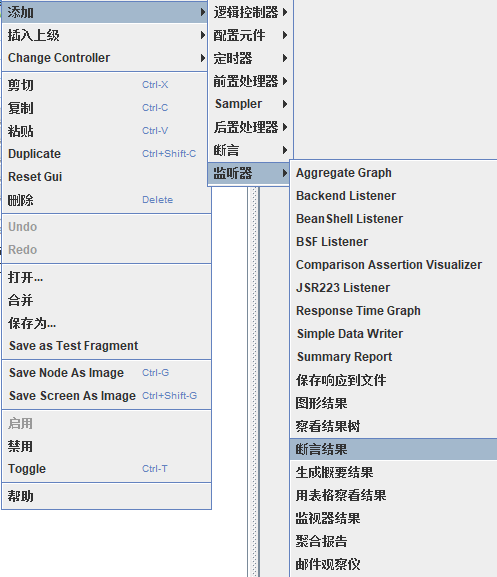
Task: Add the 监视器结果 listener
Action: point(394,518)
